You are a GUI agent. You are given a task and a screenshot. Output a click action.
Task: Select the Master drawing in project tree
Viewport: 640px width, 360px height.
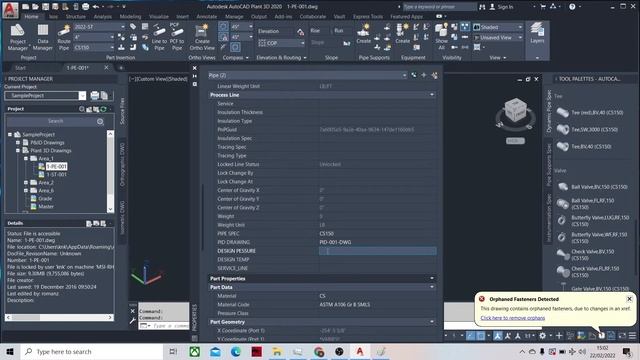(x=46, y=207)
